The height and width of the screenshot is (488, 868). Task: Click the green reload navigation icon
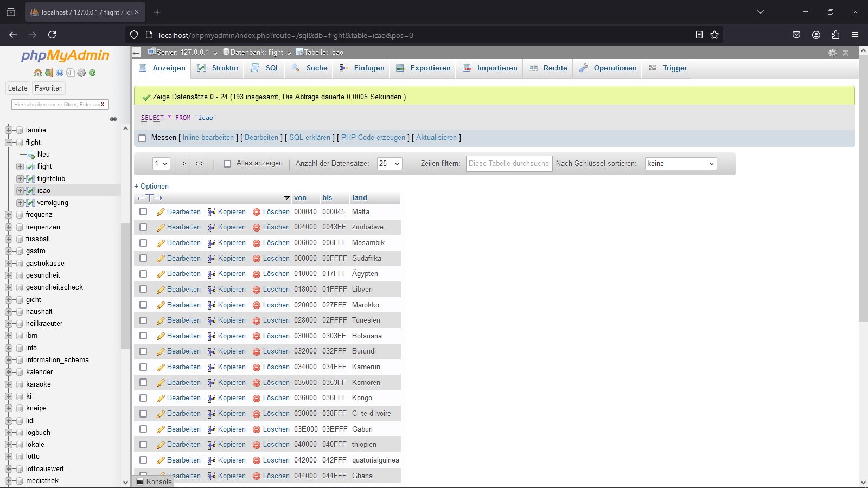click(92, 73)
